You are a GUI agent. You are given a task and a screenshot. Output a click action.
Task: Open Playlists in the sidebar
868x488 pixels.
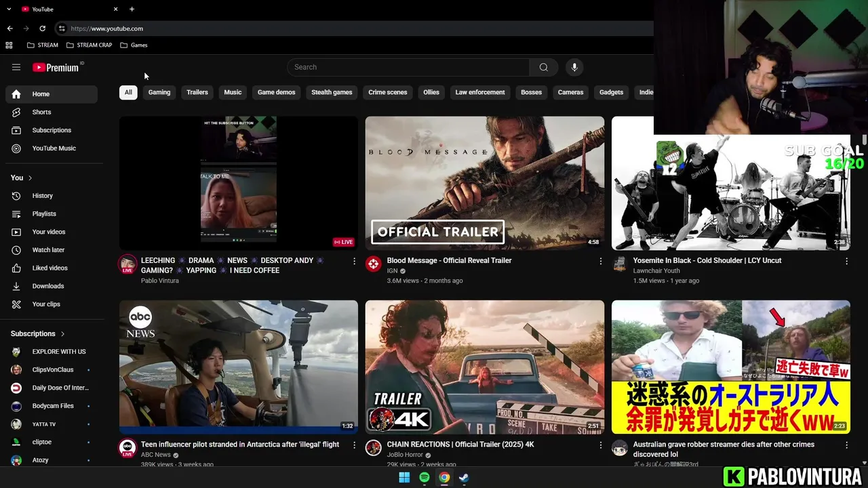point(52,213)
